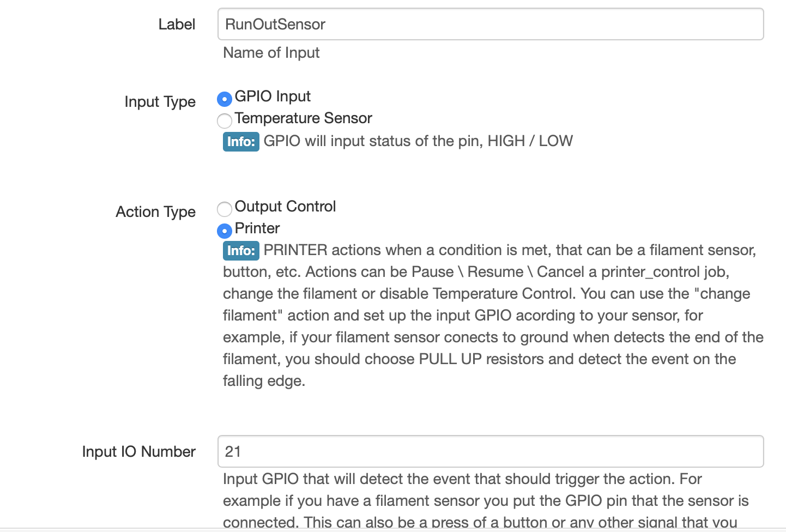Screen dimensions: 786x532
Task: Click the empty Temperature Sensor circle
Action: [225, 121]
